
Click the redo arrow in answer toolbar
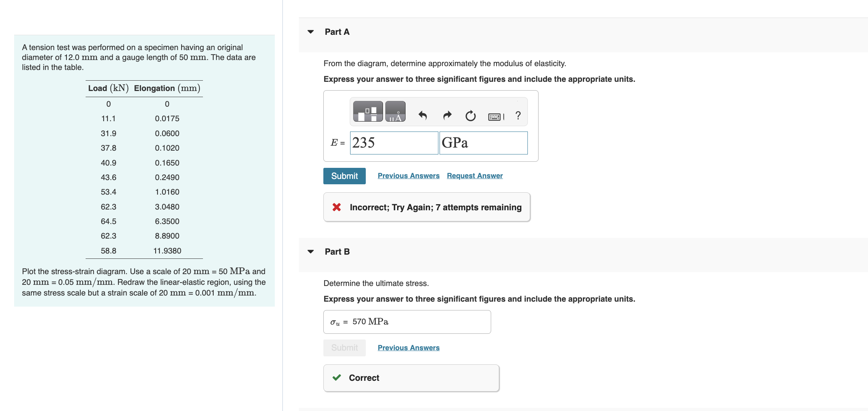point(447,115)
